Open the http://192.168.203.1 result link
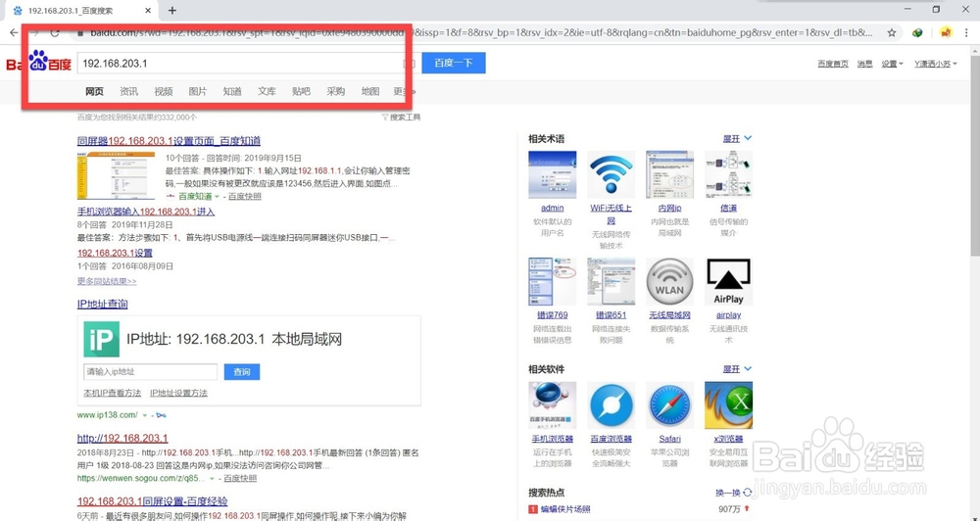The height and width of the screenshot is (521, 980). tap(122, 439)
